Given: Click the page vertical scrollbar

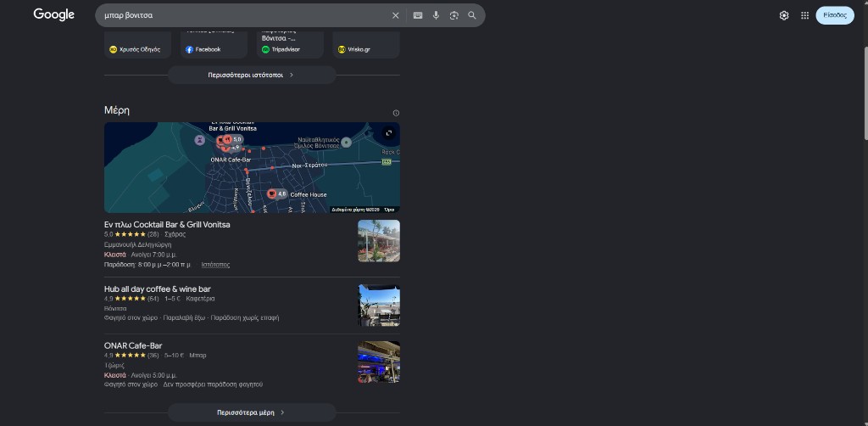Looking at the screenshot, I should click(865, 94).
